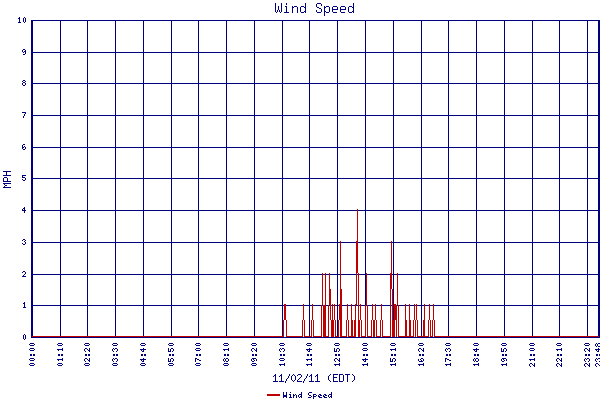Click the y-axis value 2
600x400 pixels.
(24, 274)
